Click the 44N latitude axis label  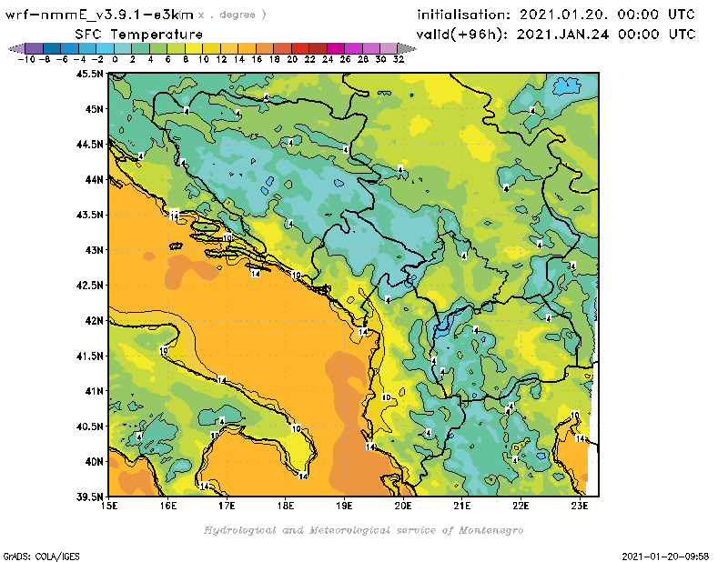pyautogui.click(x=95, y=179)
